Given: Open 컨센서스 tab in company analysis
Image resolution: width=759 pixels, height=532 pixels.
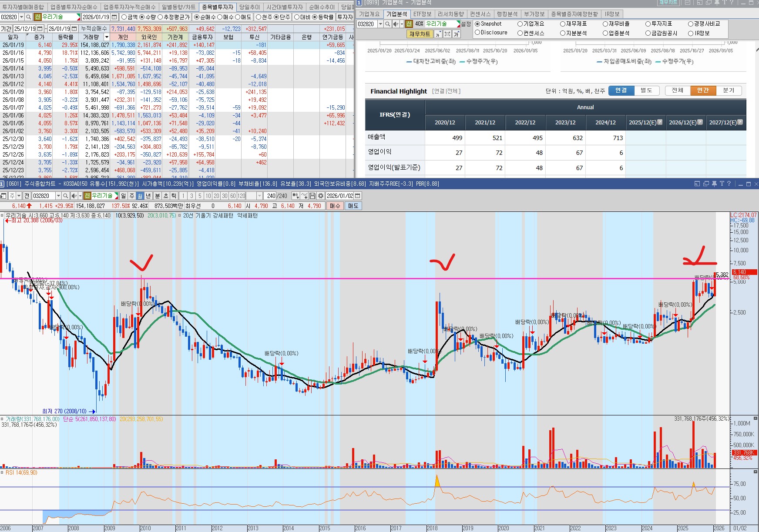Looking at the screenshot, I should [x=480, y=14].
